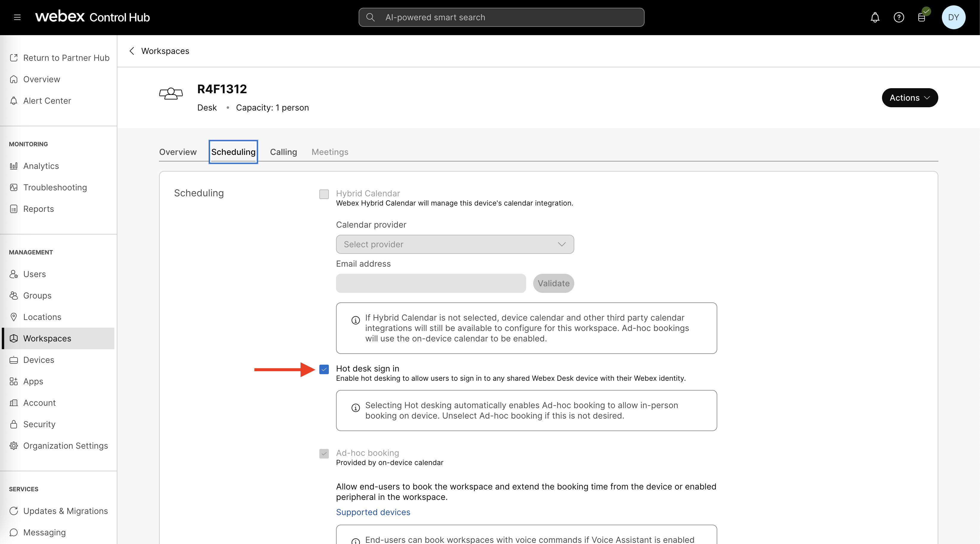Open the Select provider dropdown
980x544 pixels.
point(455,244)
